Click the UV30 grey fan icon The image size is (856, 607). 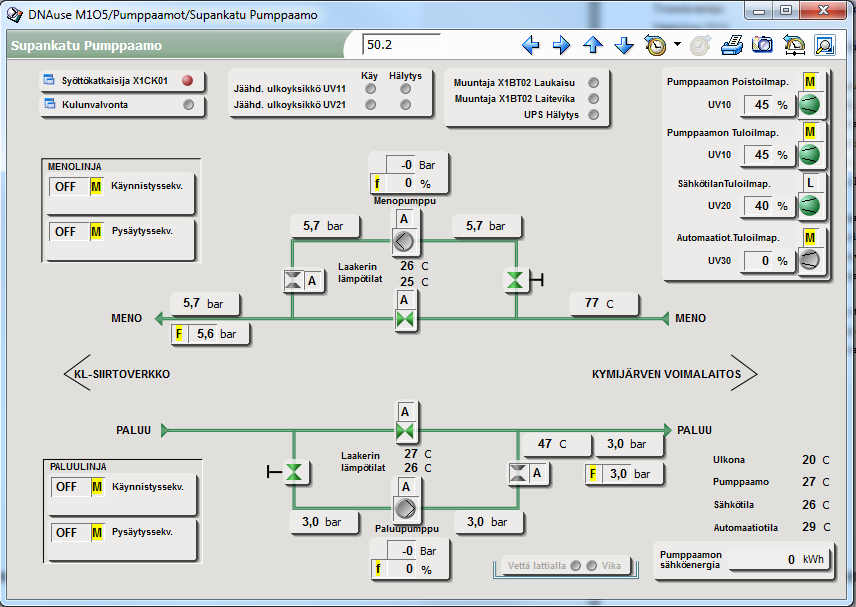tap(810, 260)
